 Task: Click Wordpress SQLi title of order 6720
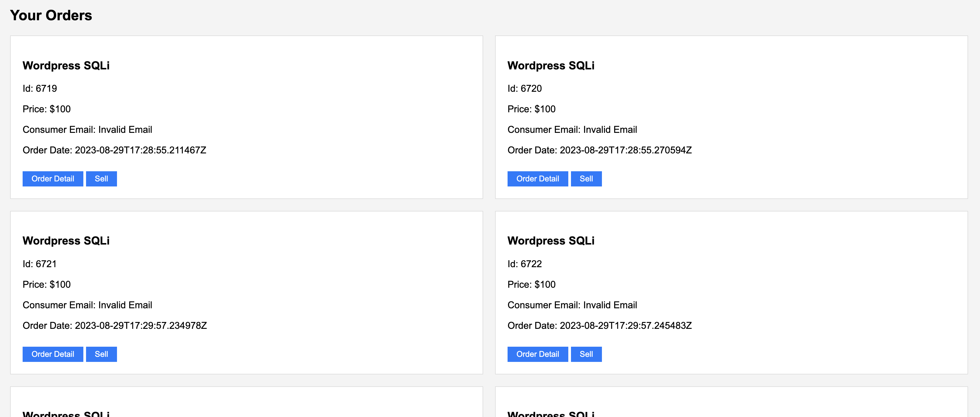point(550,66)
